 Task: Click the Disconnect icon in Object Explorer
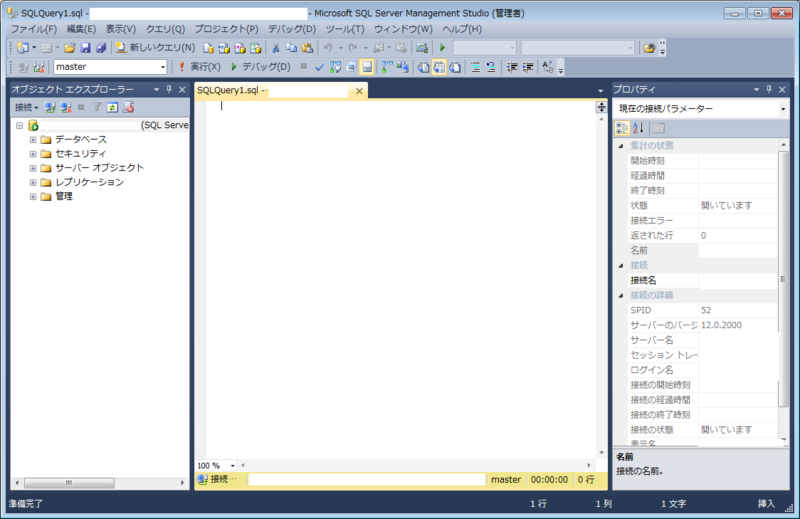66,108
